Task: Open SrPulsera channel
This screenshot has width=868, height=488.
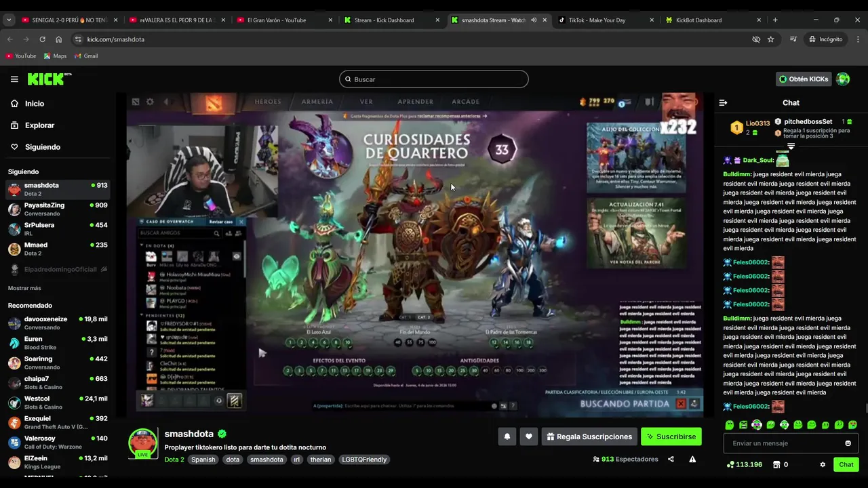Action: (58, 228)
